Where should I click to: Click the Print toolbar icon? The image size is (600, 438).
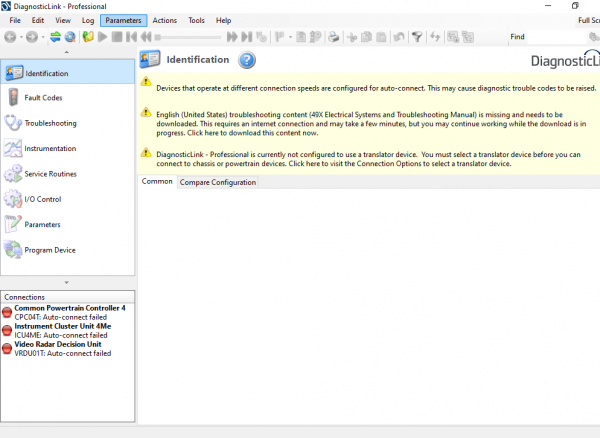click(334, 37)
